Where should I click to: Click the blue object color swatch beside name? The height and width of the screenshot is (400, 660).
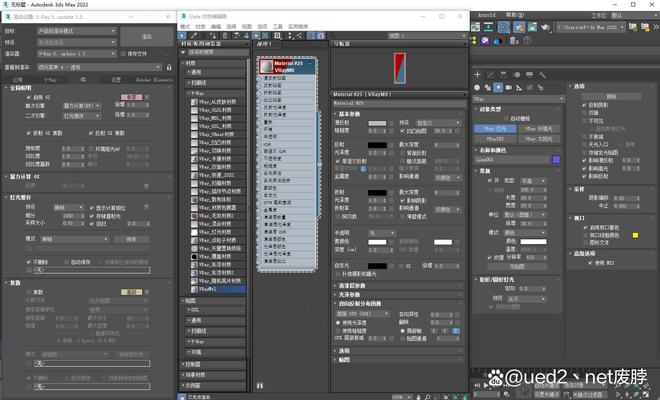pos(556,160)
